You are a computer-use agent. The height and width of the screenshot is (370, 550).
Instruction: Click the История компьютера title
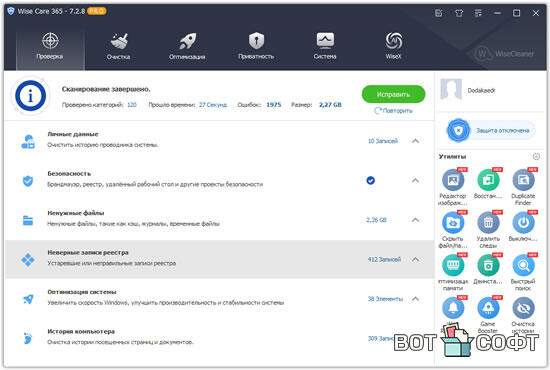click(x=81, y=331)
